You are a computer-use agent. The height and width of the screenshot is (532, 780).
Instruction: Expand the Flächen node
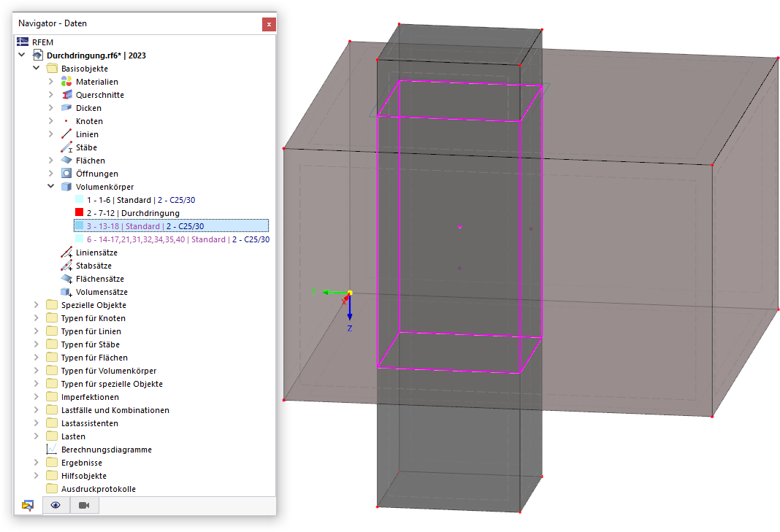[x=50, y=160]
